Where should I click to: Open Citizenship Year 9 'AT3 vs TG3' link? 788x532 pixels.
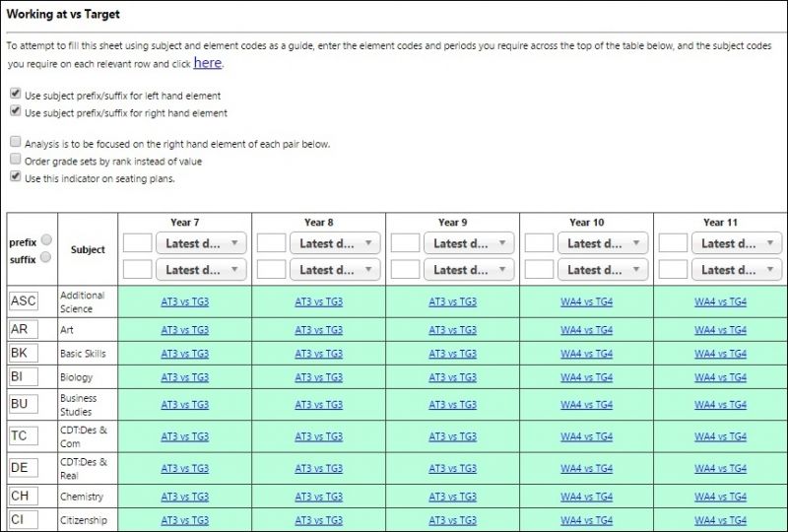click(x=453, y=520)
